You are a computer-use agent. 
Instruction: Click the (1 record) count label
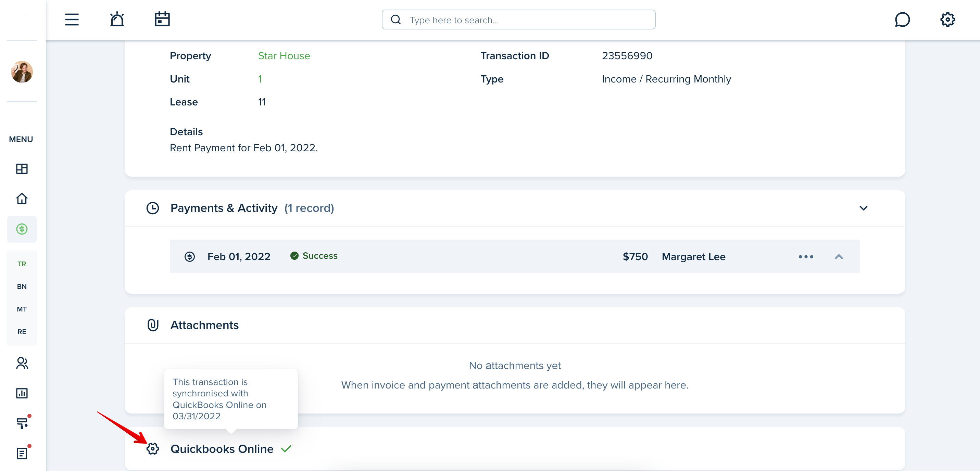pos(309,208)
